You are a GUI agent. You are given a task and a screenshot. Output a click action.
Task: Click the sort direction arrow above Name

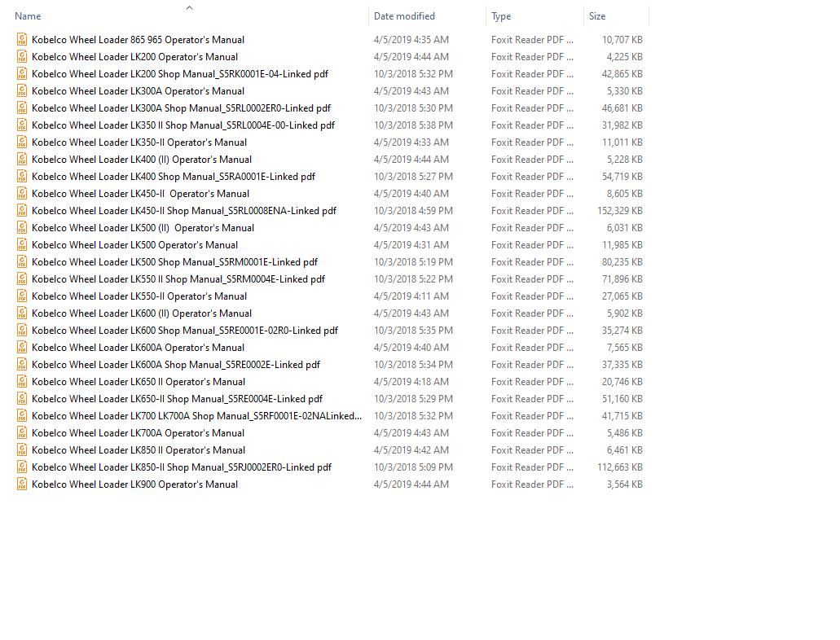(189, 7)
